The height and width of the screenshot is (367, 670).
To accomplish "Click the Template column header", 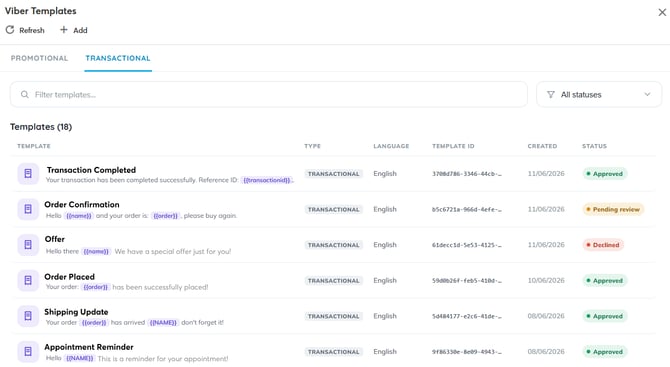I will [x=34, y=146].
